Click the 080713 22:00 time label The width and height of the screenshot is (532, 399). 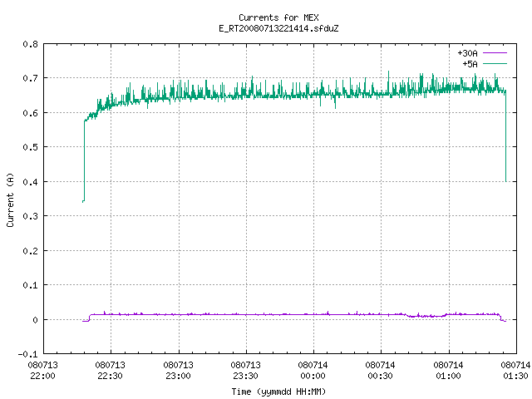(x=42, y=371)
